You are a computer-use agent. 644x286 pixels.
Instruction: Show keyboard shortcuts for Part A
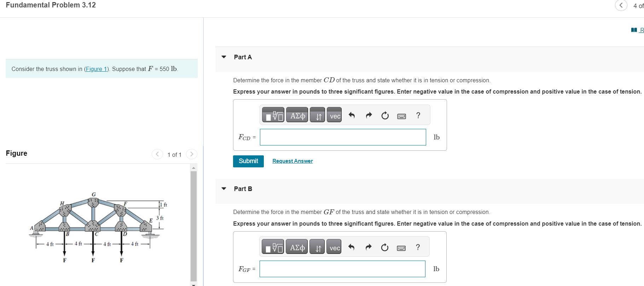[402, 116]
